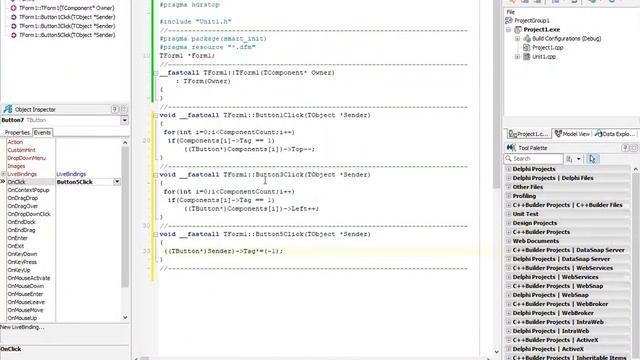Screen dimensions: 640x360
Task: Open the Button7 component selector dropdown
Action: 124,120
